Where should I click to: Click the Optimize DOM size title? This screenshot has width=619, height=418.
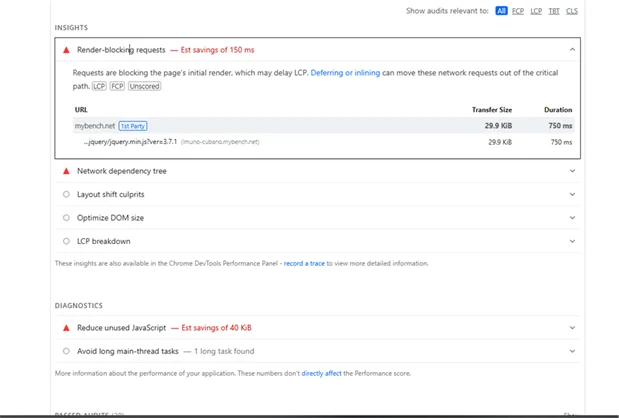pos(110,217)
